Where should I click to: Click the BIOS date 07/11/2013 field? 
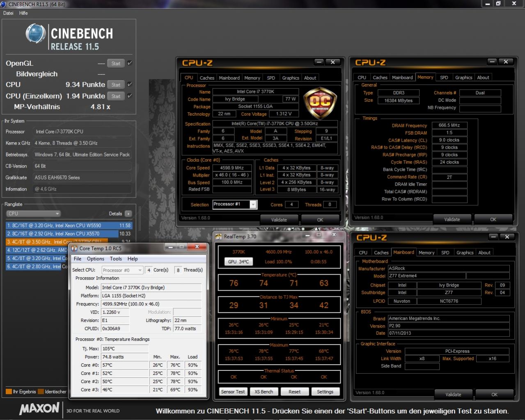pyautogui.click(x=449, y=333)
